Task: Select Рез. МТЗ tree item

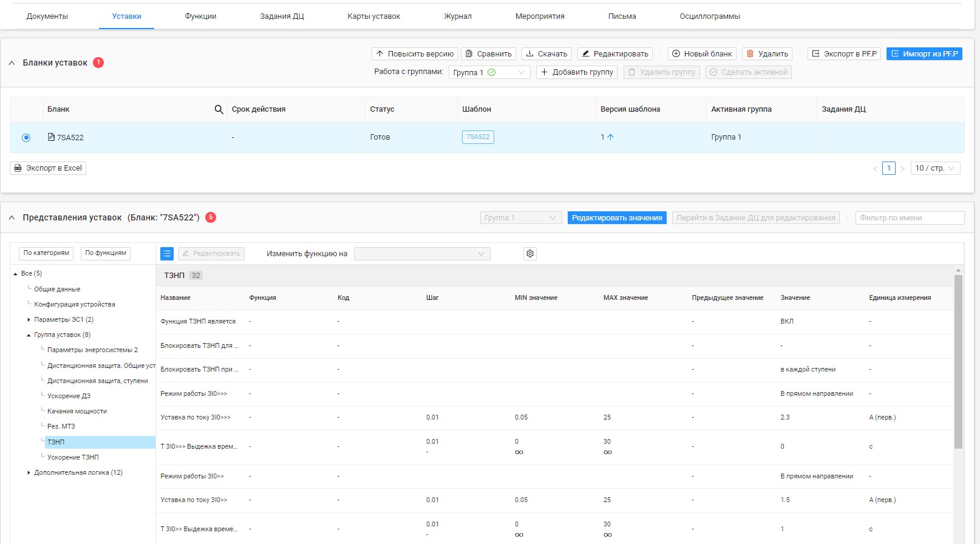Action: point(61,427)
